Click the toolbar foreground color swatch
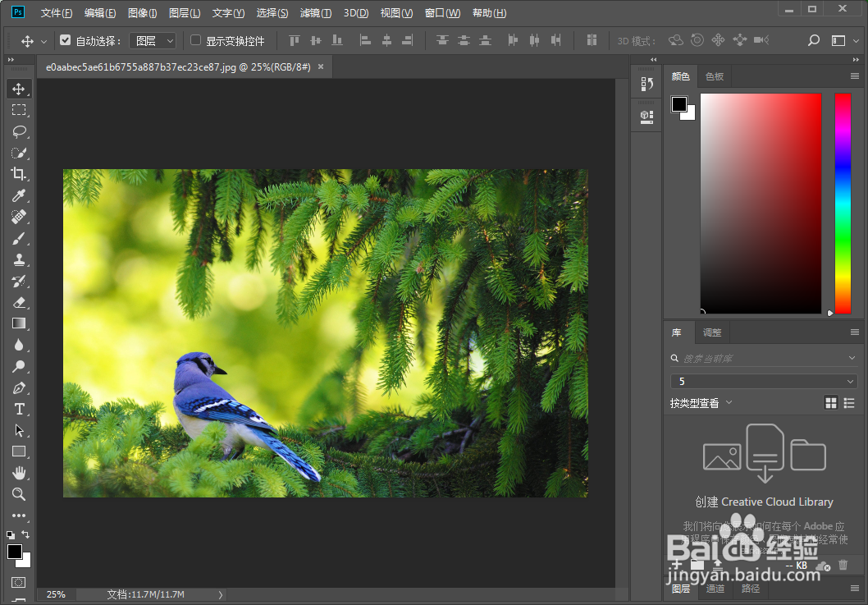This screenshot has height=605, width=868. 15,552
